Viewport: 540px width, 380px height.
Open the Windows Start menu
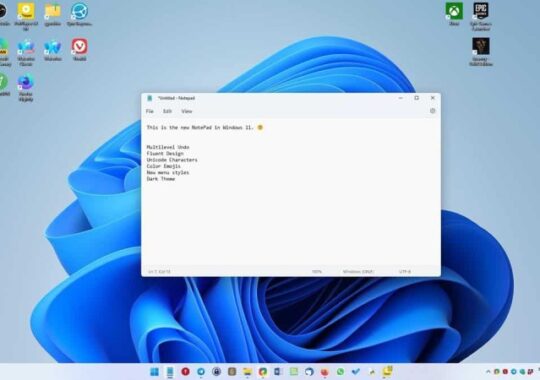click(155, 372)
